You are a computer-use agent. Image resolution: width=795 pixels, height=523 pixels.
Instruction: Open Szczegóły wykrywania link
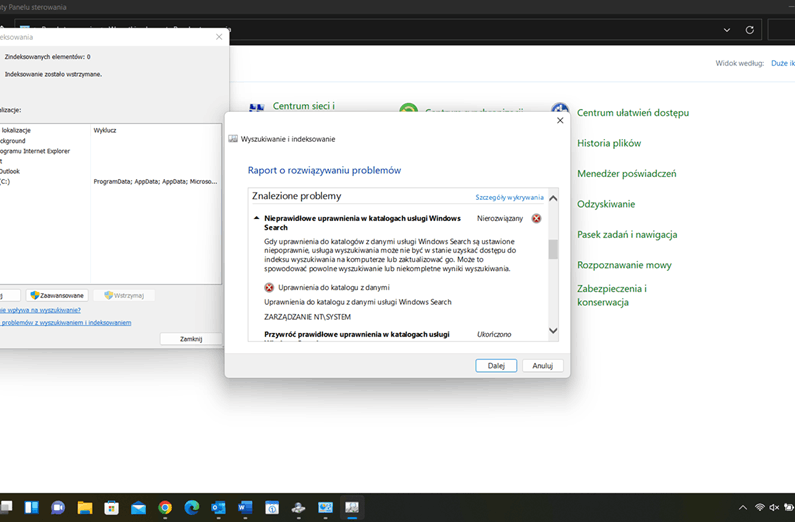coord(509,197)
